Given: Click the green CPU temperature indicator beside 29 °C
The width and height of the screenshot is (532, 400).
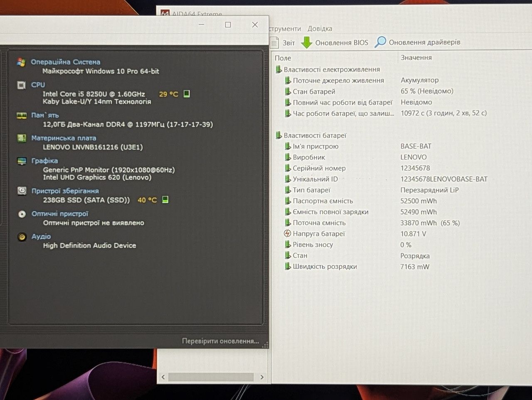Looking at the screenshot, I should [187, 93].
